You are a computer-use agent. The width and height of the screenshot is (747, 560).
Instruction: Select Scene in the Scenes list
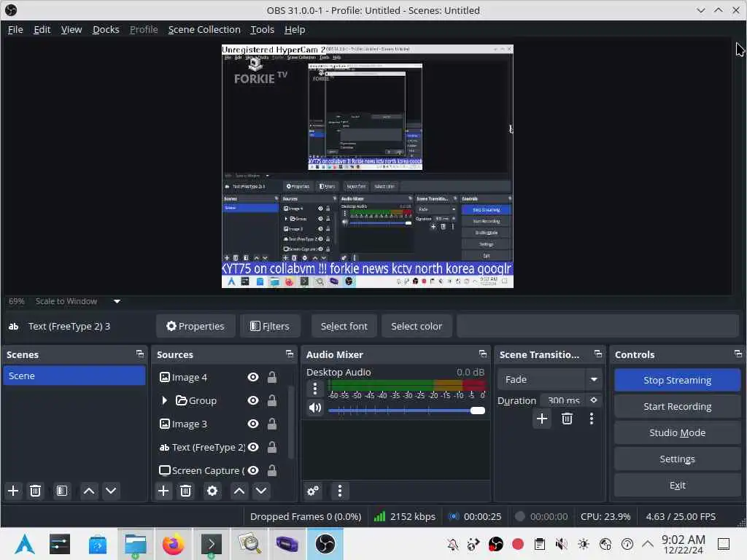click(74, 376)
